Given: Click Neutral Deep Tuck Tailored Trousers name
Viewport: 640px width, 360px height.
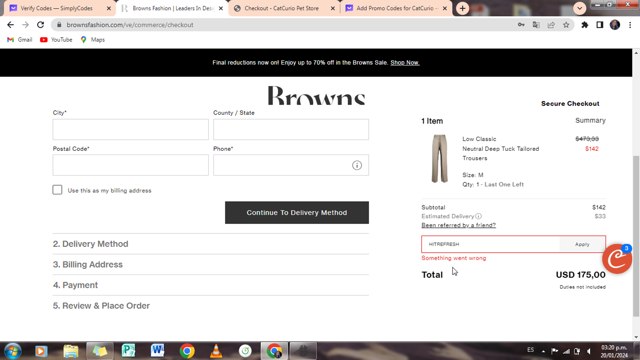Looking at the screenshot, I should (500, 153).
